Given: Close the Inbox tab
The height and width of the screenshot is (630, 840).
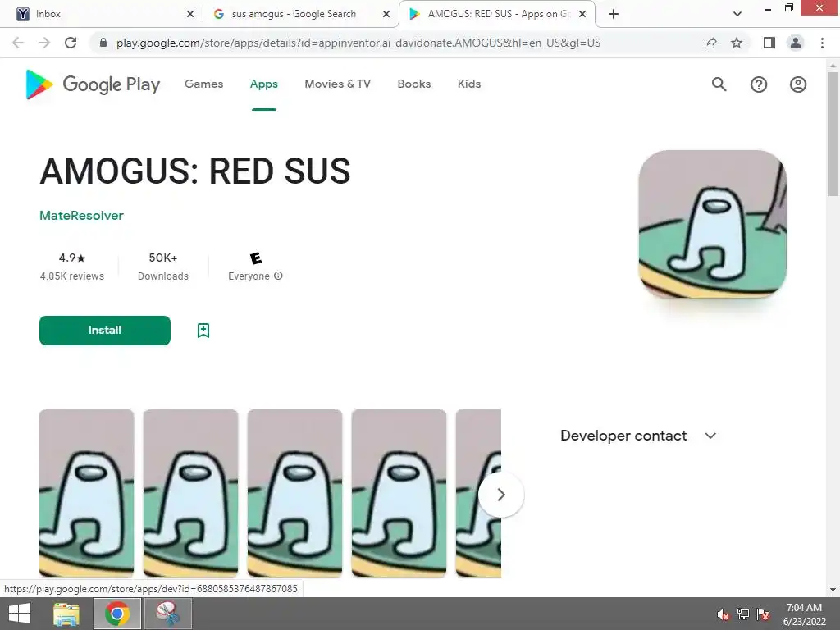Looking at the screenshot, I should 190,14.
